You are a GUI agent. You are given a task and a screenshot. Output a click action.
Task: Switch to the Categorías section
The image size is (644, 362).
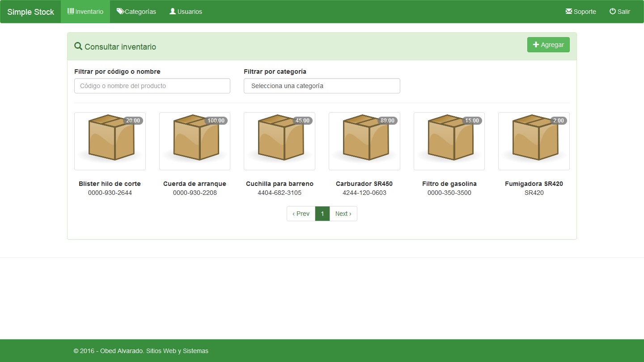pos(136,11)
